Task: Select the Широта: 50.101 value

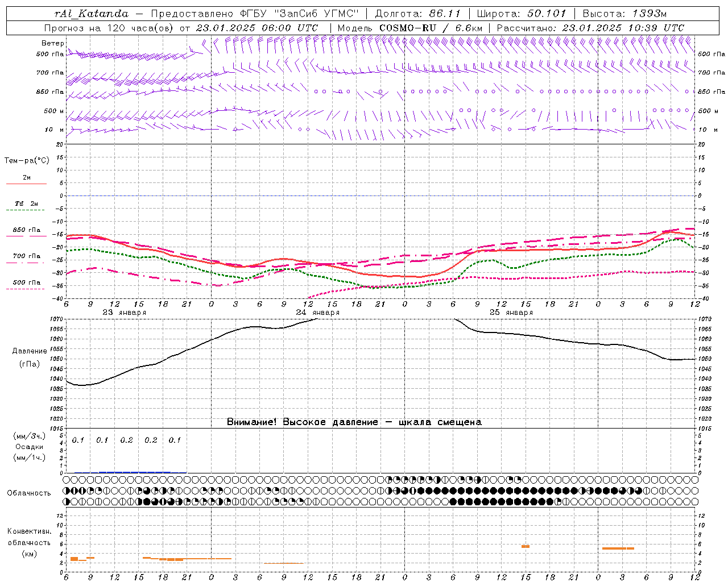Action: [x=522, y=14]
